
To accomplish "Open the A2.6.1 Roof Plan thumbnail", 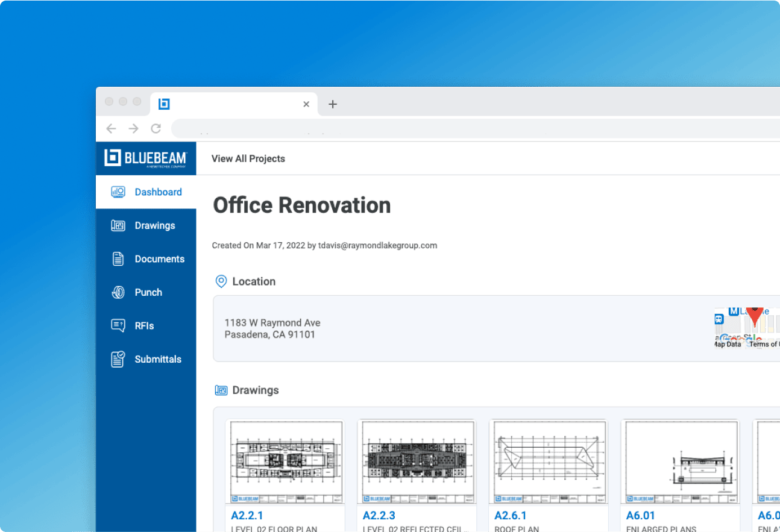I will point(548,462).
